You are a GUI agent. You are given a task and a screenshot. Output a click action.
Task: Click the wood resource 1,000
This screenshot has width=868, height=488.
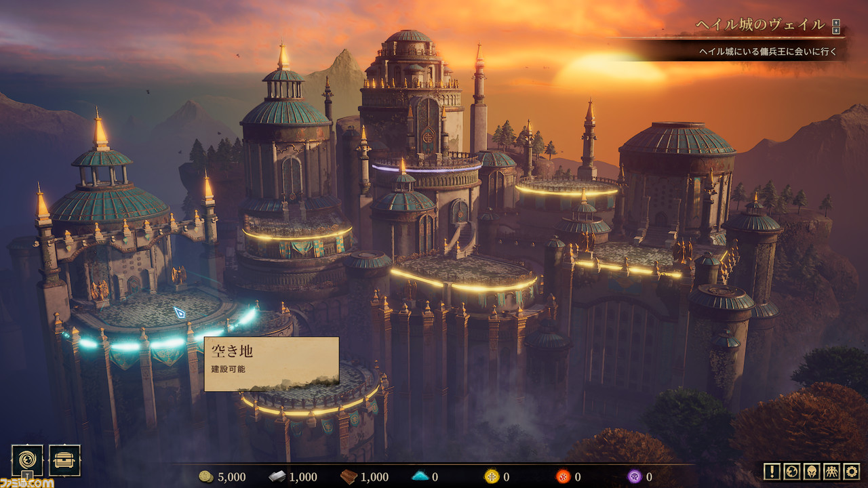click(365, 477)
